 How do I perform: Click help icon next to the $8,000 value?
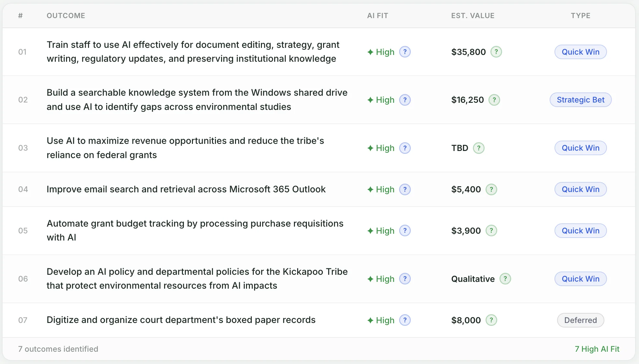491,320
